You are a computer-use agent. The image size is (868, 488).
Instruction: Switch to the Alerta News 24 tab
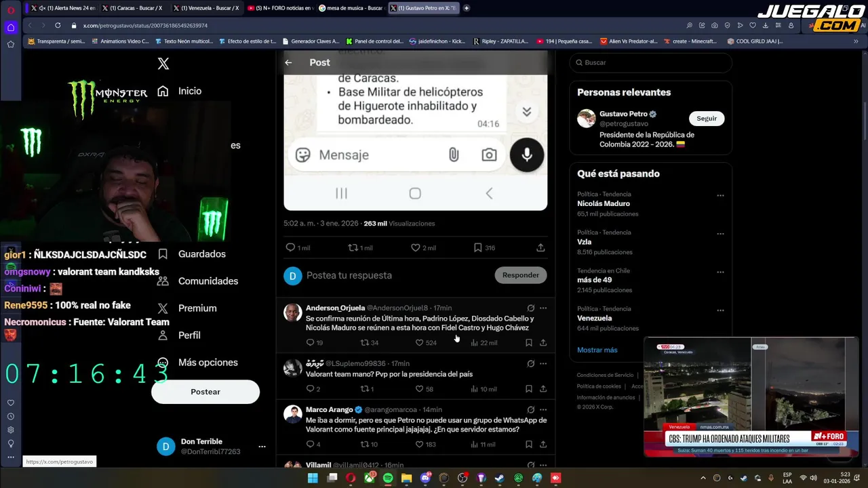[x=63, y=8]
